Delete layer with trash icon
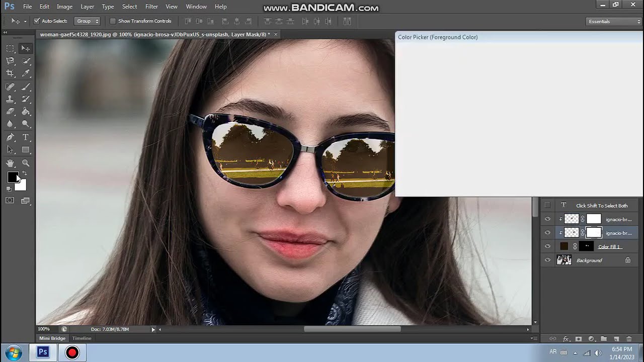This screenshot has height=362, width=644. click(629, 339)
